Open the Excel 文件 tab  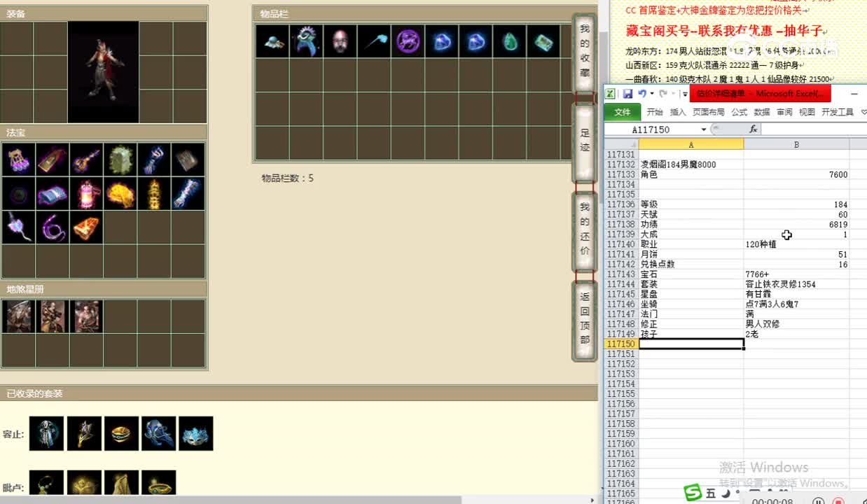[x=622, y=112]
